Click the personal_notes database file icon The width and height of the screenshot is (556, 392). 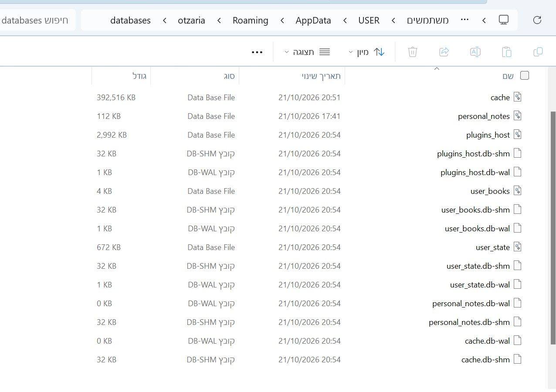(518, 116)
